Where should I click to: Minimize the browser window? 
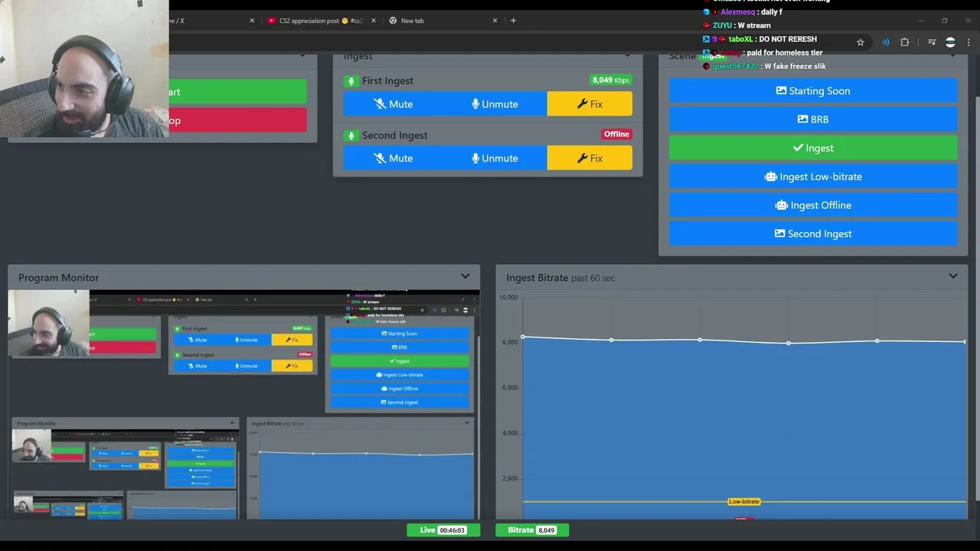point(921,21)
